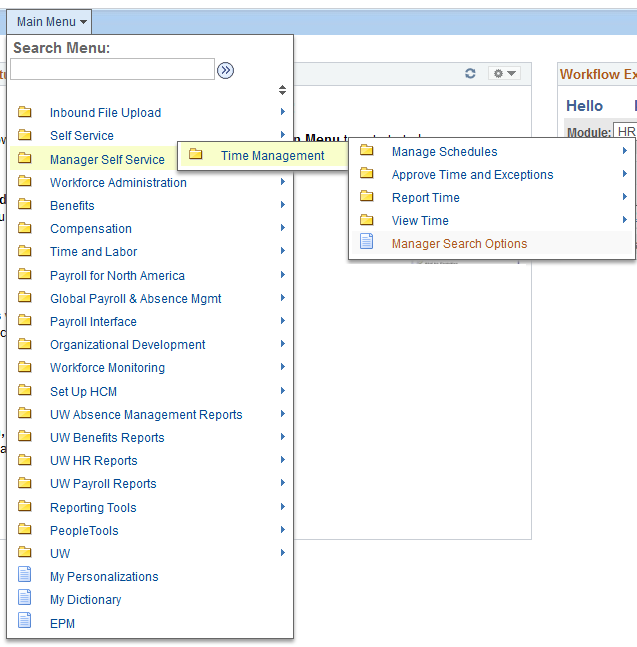Image resolution: width=637 pixels, height=647 pixels.
Task: Click the Module input field
Action: (625, 131)
